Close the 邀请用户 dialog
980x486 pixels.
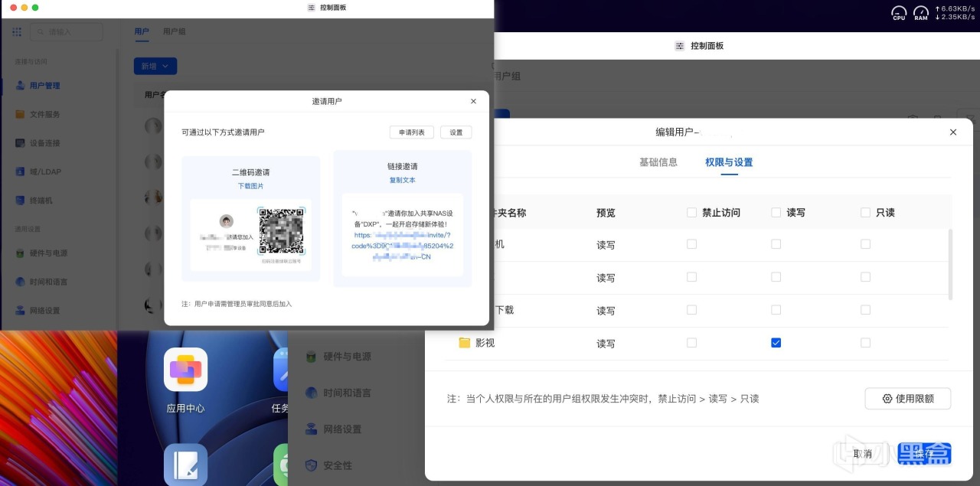(473, 101)
